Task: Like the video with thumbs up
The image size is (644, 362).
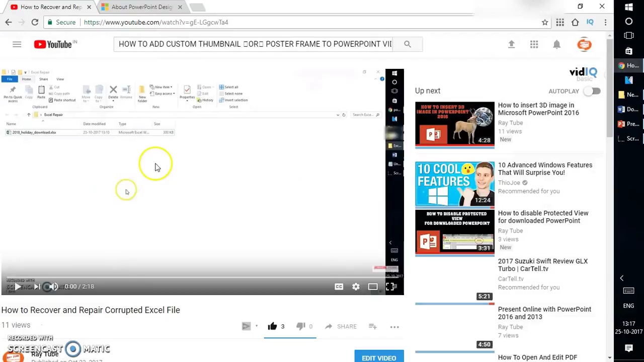Action: coord(272,326)
